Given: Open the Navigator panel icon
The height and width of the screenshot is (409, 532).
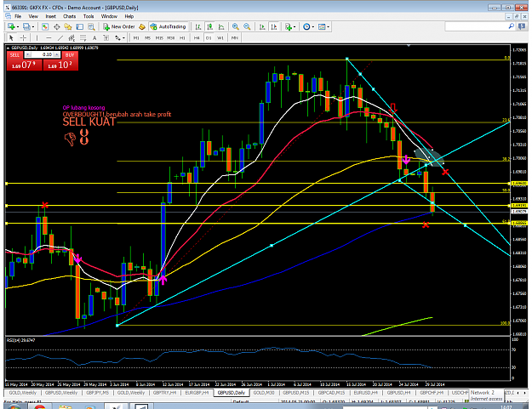Looking at the screenshot, I should [68, 26].
